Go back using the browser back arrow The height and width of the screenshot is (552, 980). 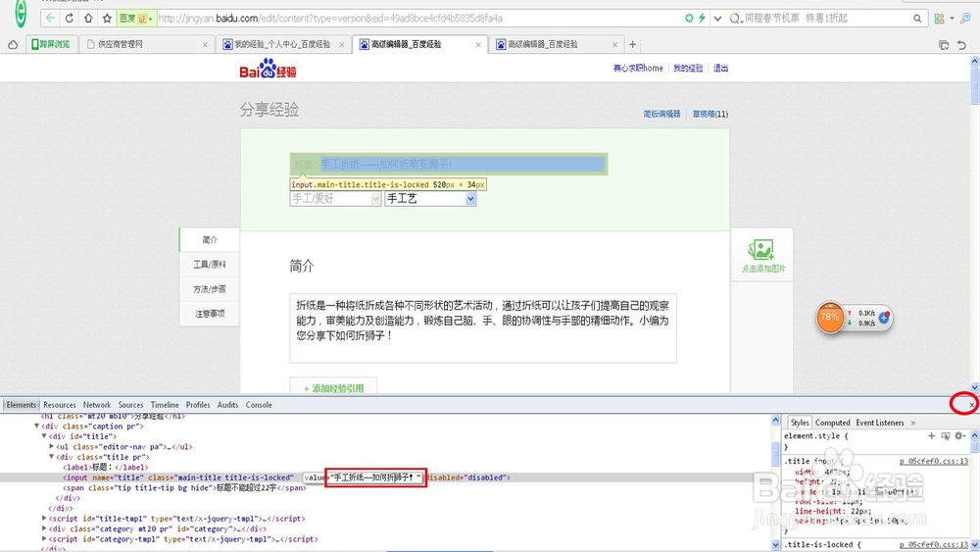(x=50, y=18)
